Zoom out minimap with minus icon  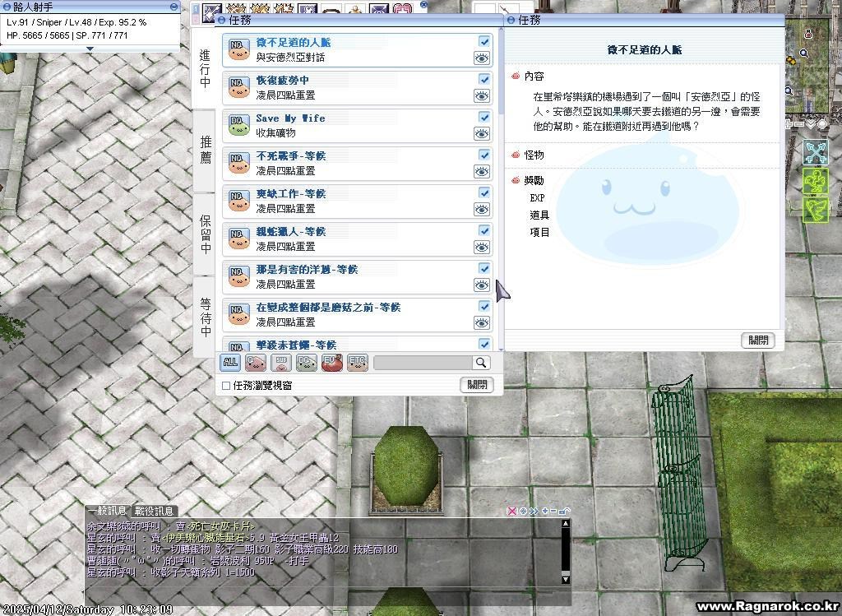[x=800, y=124]
